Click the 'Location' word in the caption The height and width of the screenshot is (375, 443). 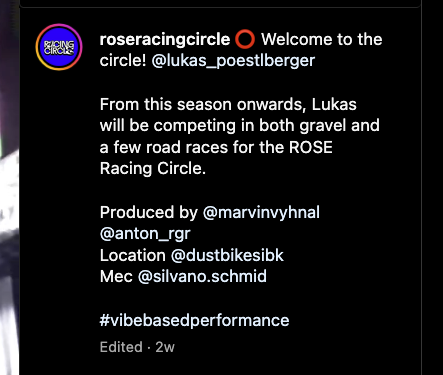[133, 255]
